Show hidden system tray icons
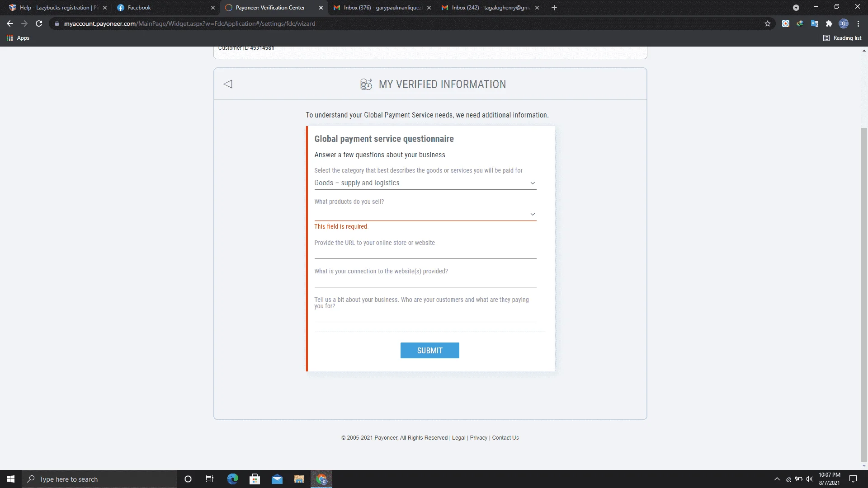This screenshot has width=868, height=488. point(777,479)
